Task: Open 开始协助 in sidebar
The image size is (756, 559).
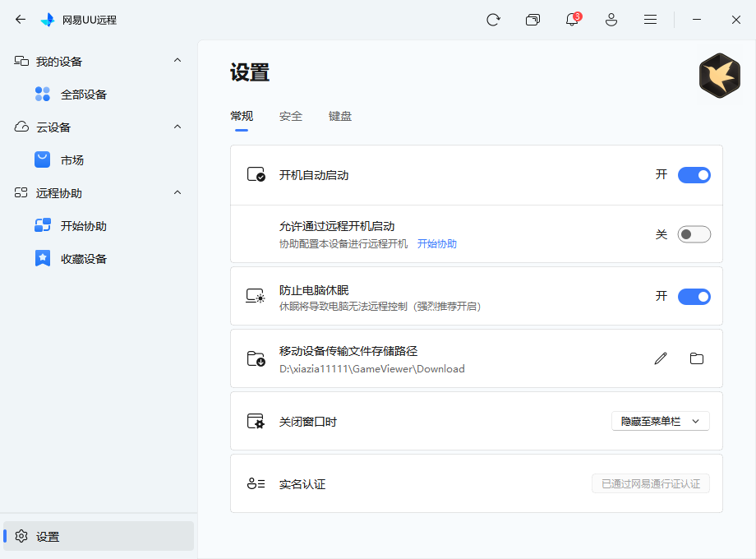Action: (x=84, y=226)
